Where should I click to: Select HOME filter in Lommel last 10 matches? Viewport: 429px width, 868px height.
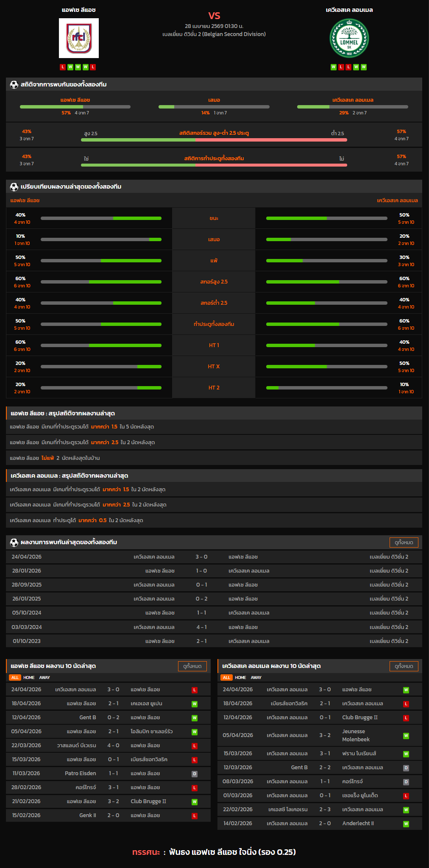[240, 677]
